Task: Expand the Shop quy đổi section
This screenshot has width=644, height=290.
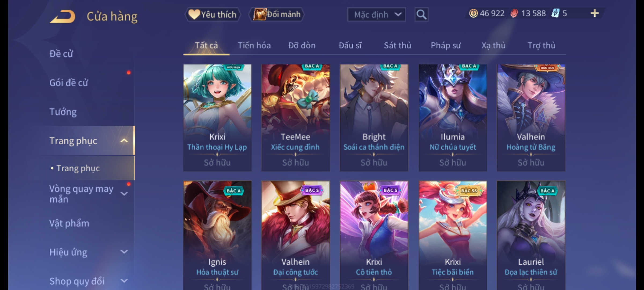Action: [124, 281]
